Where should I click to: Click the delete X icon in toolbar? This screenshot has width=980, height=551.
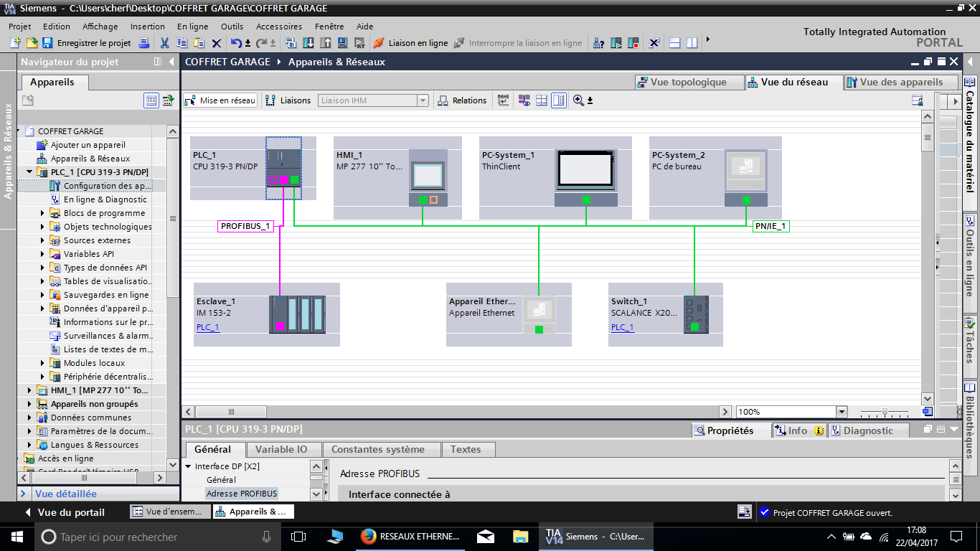[216, 43]
